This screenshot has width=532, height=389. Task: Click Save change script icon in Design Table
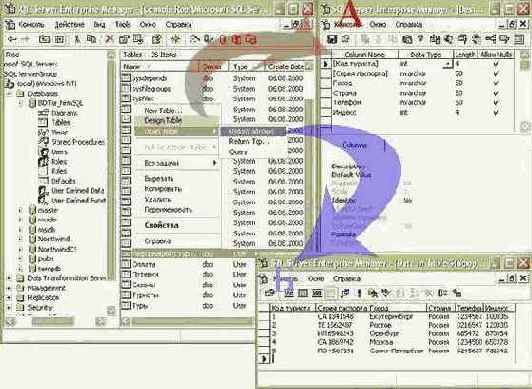point(346,39)
